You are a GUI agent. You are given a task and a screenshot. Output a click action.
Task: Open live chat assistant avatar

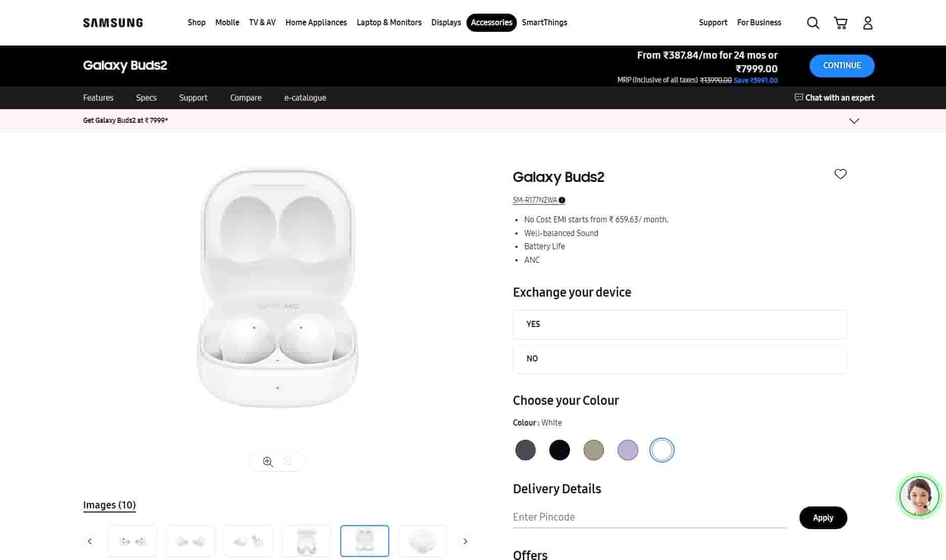click(x=919, y=496)
